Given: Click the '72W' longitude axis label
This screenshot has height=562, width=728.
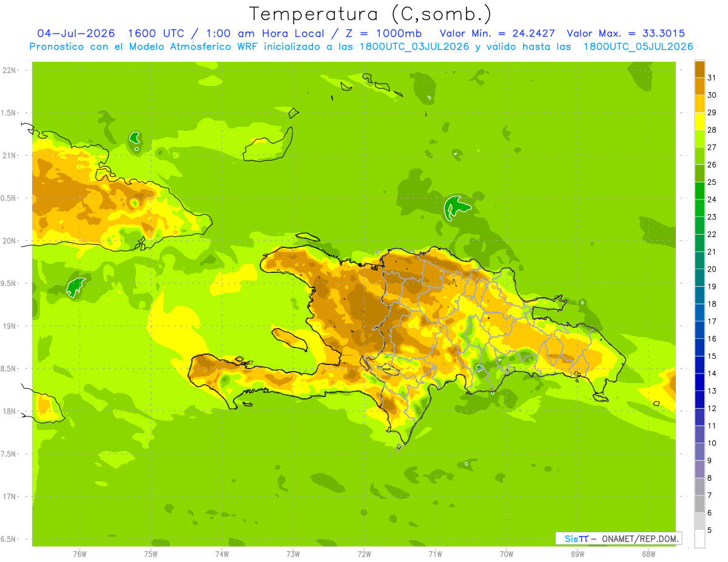Looking at the screenshot, I should click(x=364, y=554).
